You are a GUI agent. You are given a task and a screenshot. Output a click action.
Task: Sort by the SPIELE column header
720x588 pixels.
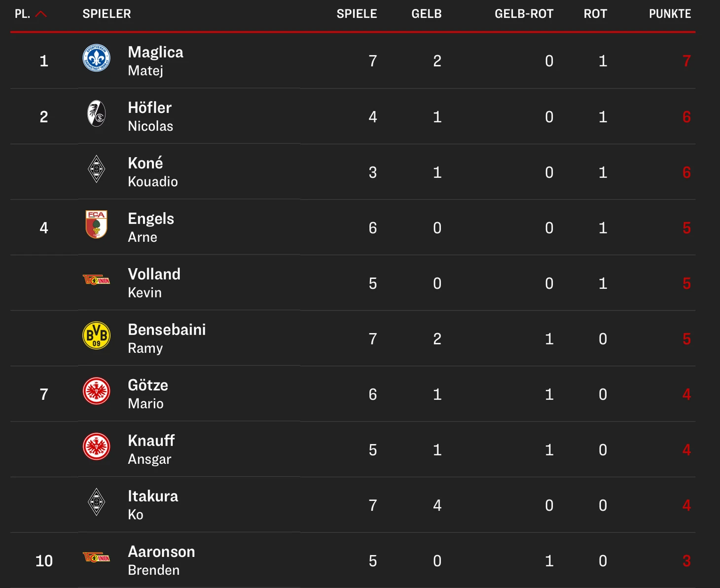point(357,14)
